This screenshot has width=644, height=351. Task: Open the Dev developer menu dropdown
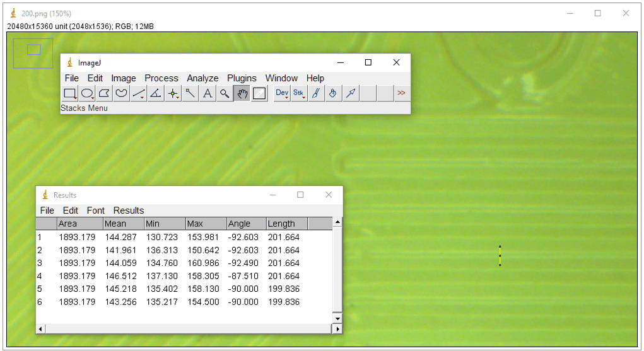pyautogui.click(x=282, y=94)
